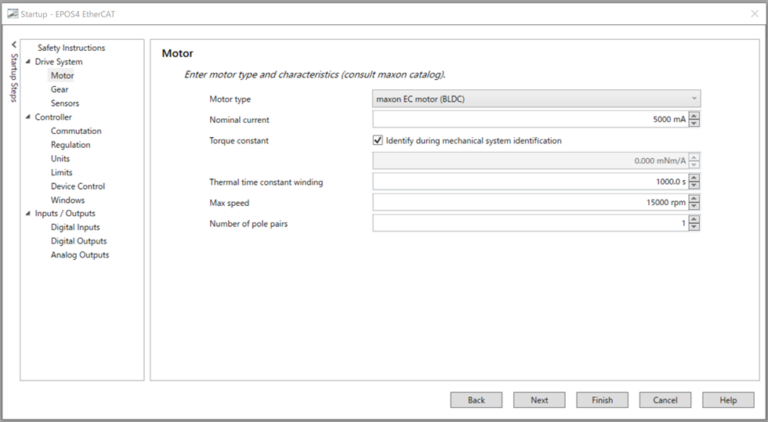Open Help for the wizard
The image size is (768, 422).
(728, 400)
